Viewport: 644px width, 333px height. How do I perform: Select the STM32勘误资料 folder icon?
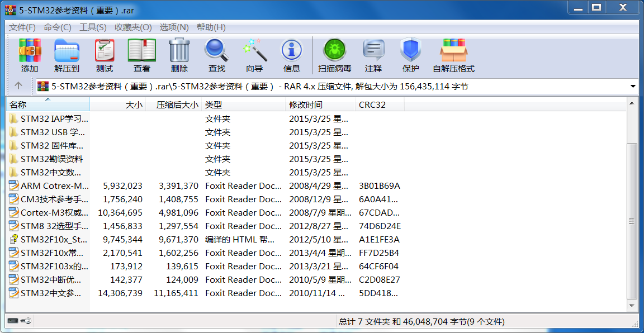[x=13, y=159]
